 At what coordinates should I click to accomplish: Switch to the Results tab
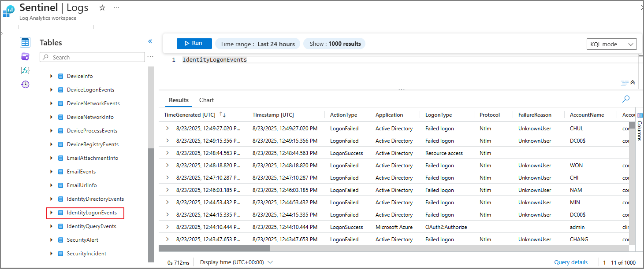coord(179,100)
